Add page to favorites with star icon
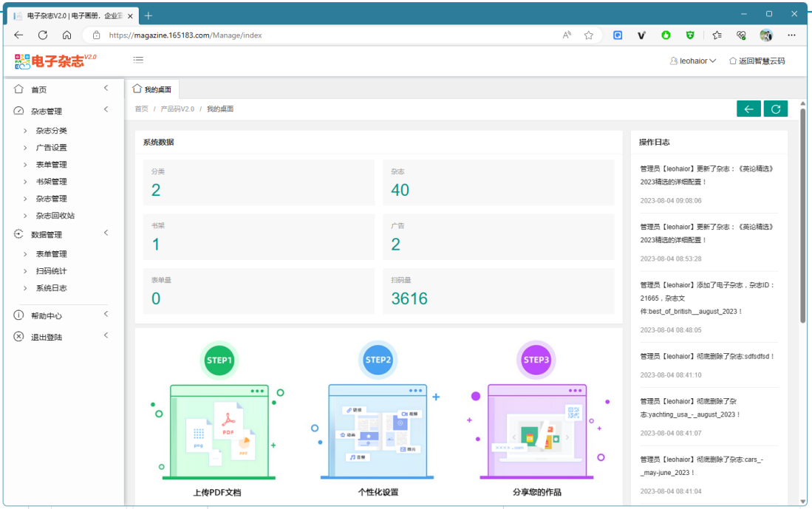 [x=588, y=35]
